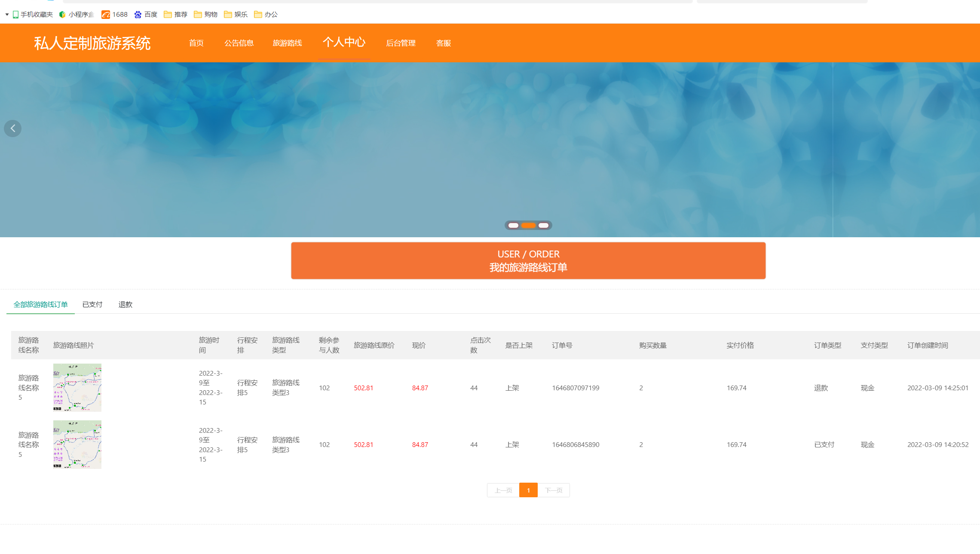Click the 下一页 pagination button

[x=554, y=490]
